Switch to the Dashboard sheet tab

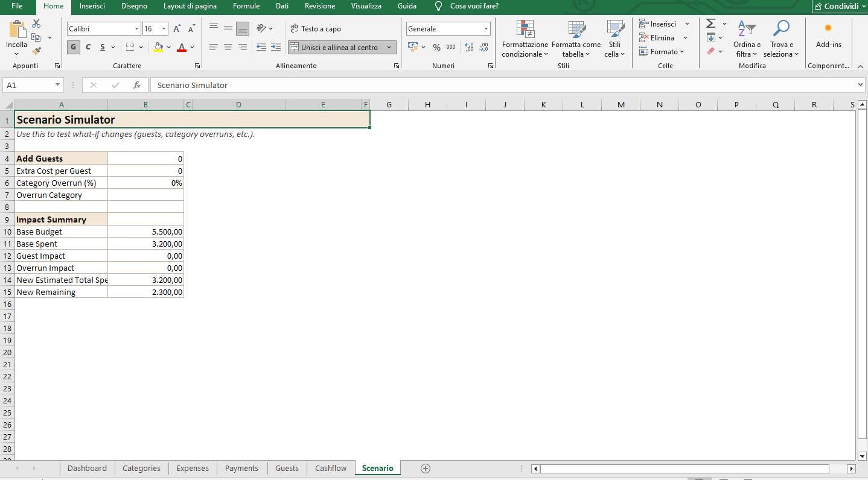[87, 469]
